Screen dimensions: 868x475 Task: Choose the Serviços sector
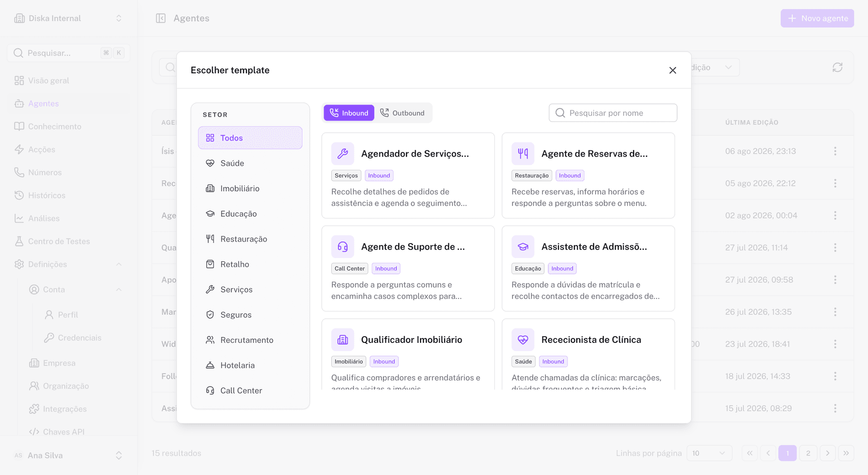(250, 289)
